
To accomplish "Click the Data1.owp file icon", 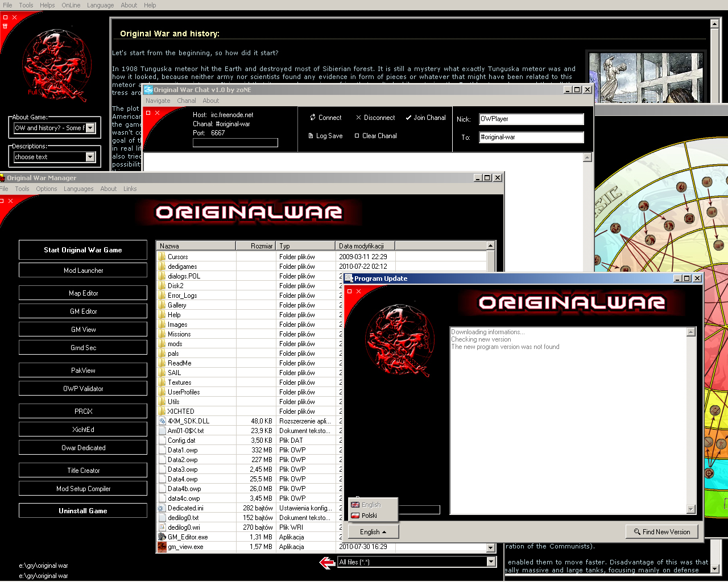I will tap(162, 450).
